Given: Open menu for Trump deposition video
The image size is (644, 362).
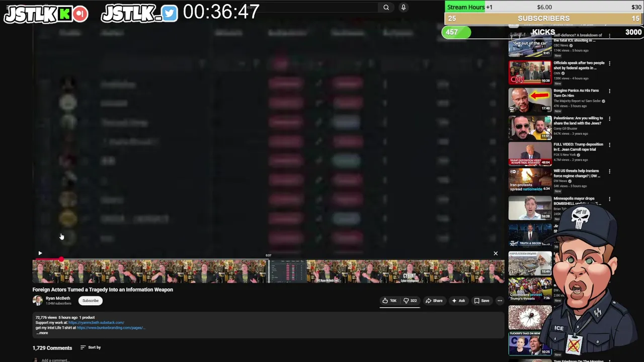Looking at the screenshot, I should (x=609, y=145).
